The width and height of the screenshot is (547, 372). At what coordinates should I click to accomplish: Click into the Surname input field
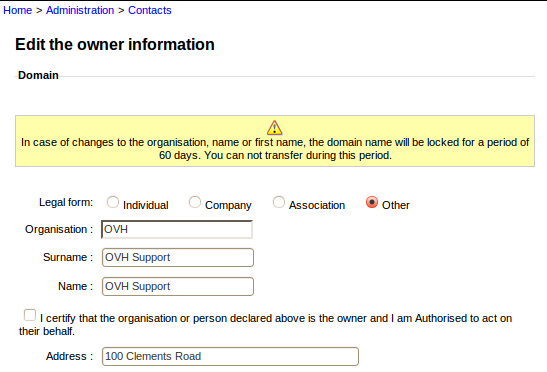coord(178,258)
